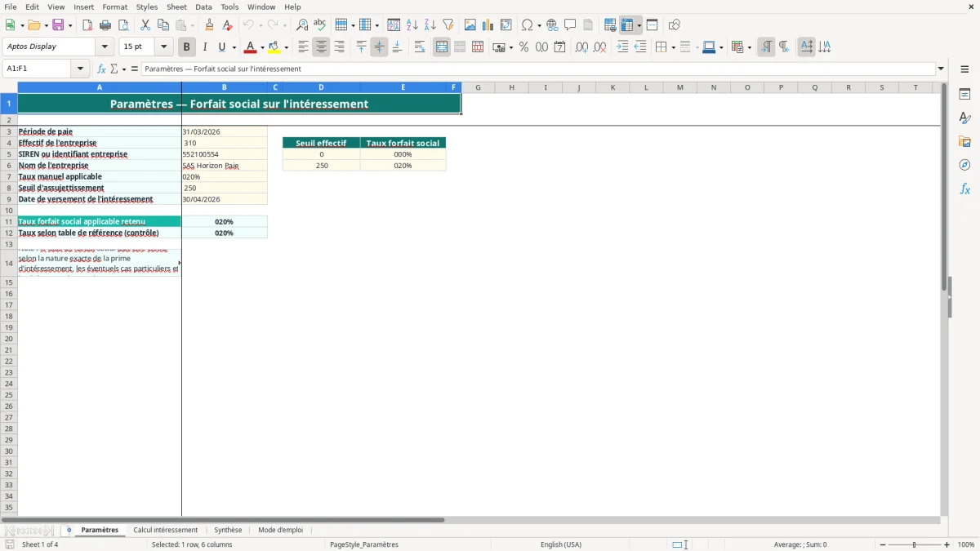The image size is (980, 551).
Task: Open the Data menu
Action: [x=203, y=7]
